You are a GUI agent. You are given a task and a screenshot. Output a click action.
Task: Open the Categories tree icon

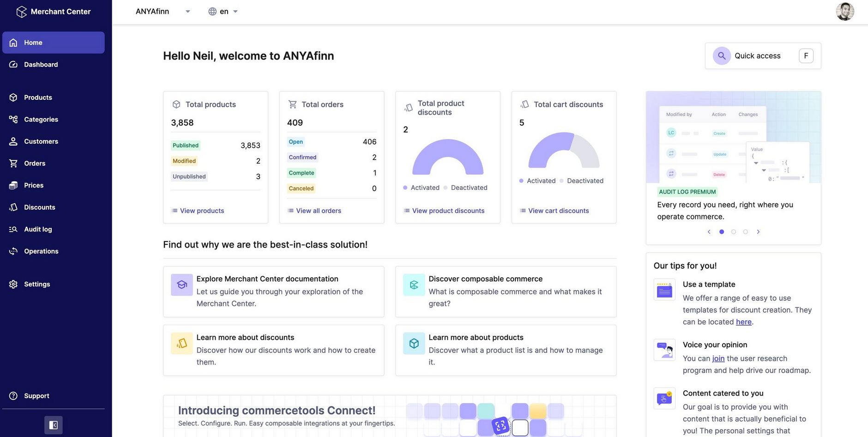tap(13, 119)
